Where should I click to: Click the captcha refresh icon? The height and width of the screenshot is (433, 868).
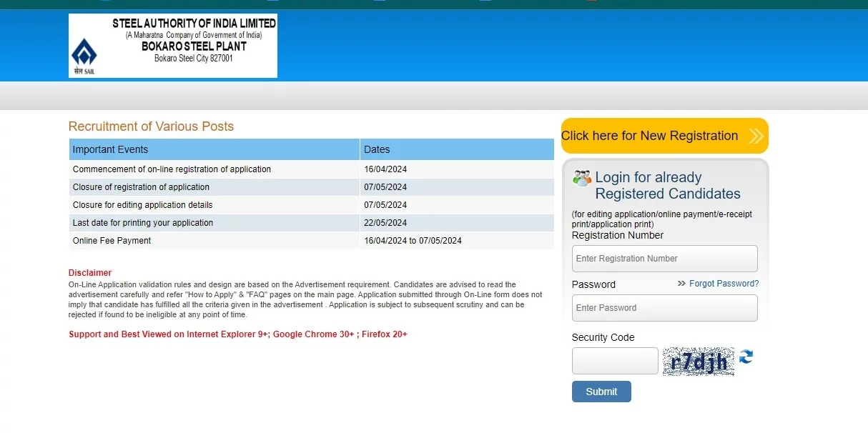click(x=746, y=357)
